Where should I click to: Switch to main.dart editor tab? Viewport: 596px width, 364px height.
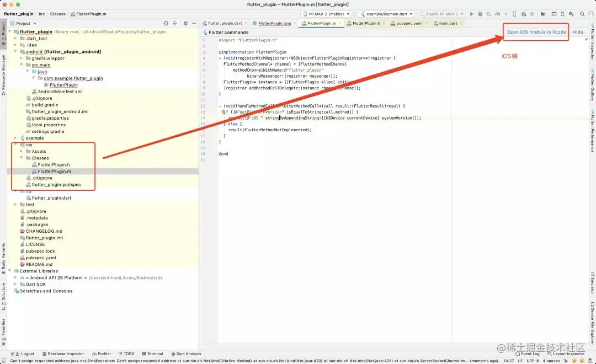click(x=448, y=23)
